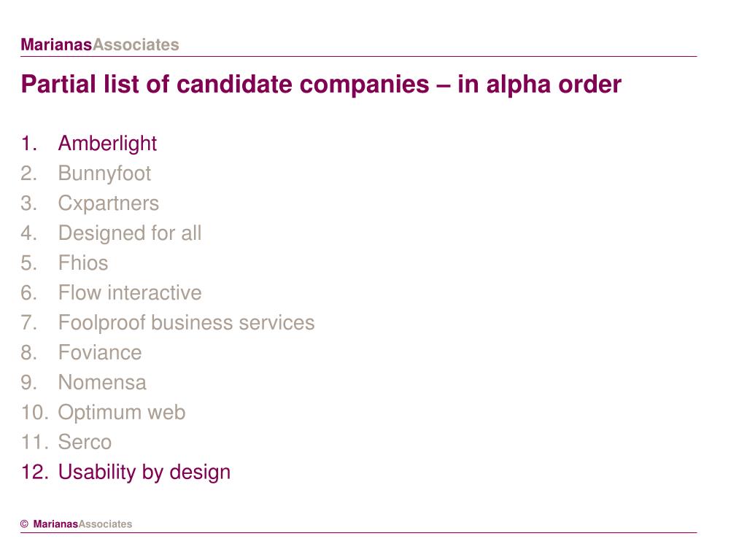Click the list number 12
This screenshot has height=560, width=747.
35,472
